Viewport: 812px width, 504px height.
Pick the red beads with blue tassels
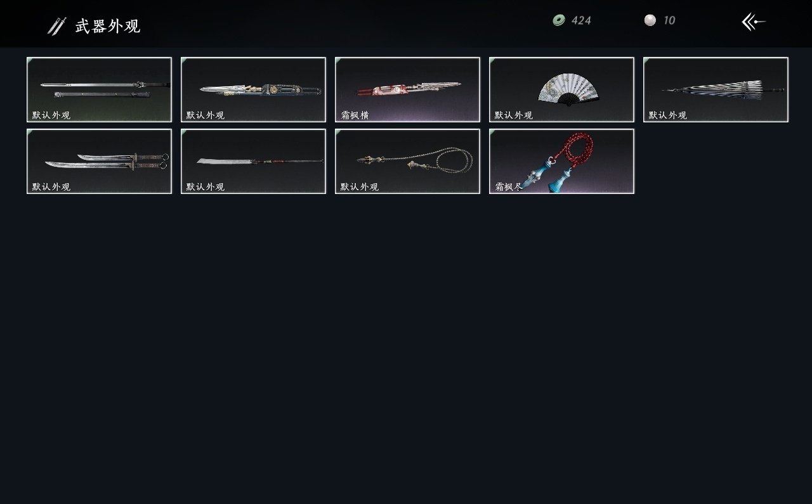coord(561,161)
